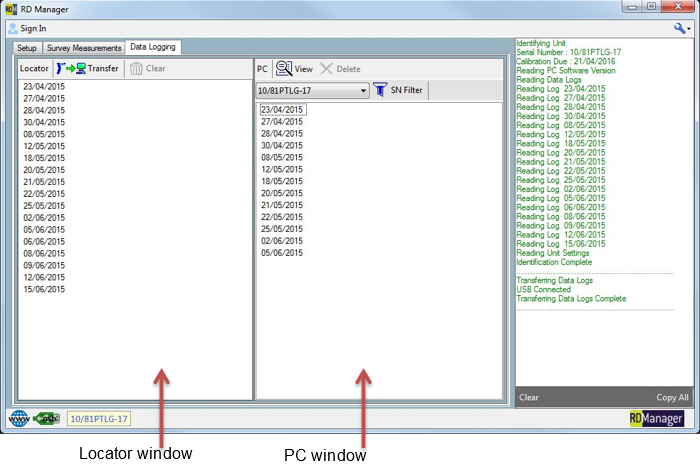Click the 10/81PTLG-17 status bar label
Viewport: 700px width, 468px height.
click(99, 419)
